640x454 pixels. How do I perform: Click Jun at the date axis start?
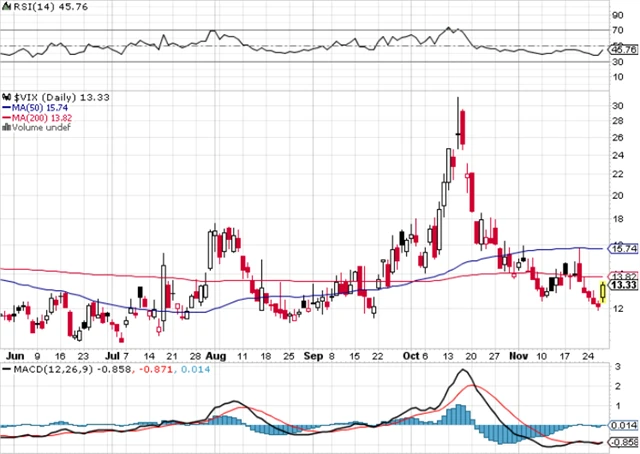(x=13, y=354)
